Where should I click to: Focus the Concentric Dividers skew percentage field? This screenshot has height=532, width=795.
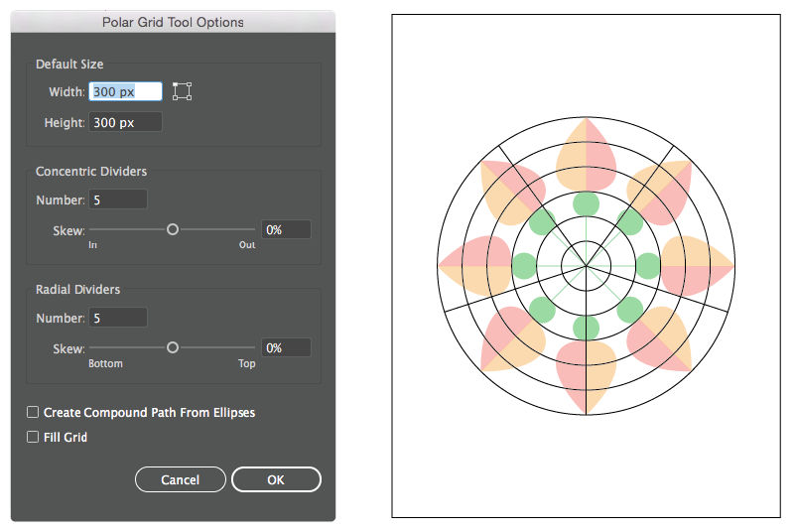(286, 229)
